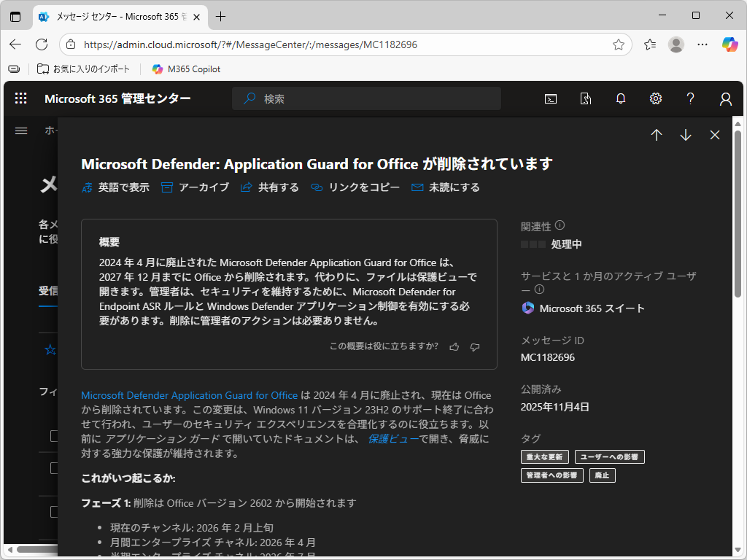Open the Microsoft 365 app launcher waffle
The image size is (747, 560).
point(20,98)
